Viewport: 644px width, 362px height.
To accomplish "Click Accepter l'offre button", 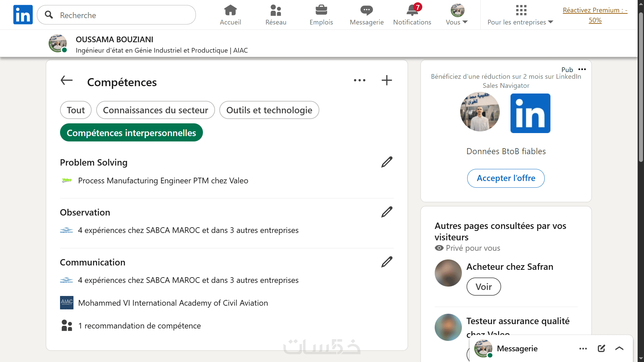I will click(x=505, y=178).
